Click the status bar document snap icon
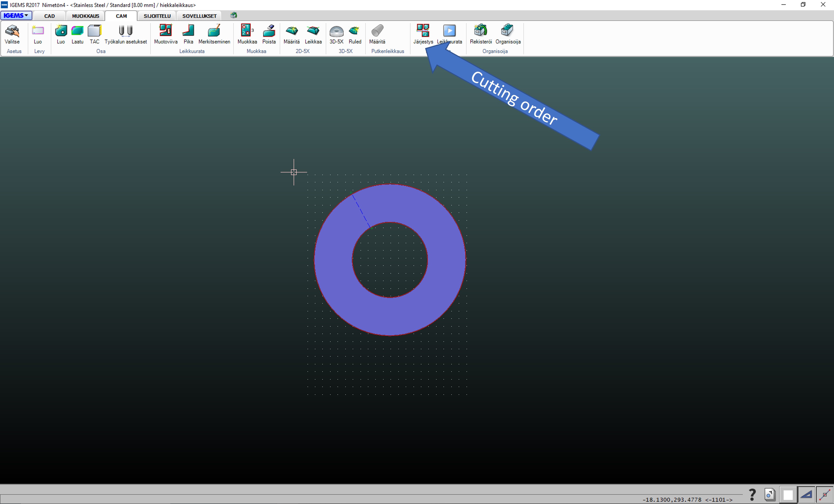This screenshot has width=834, height=504. (x=770, y=495)
